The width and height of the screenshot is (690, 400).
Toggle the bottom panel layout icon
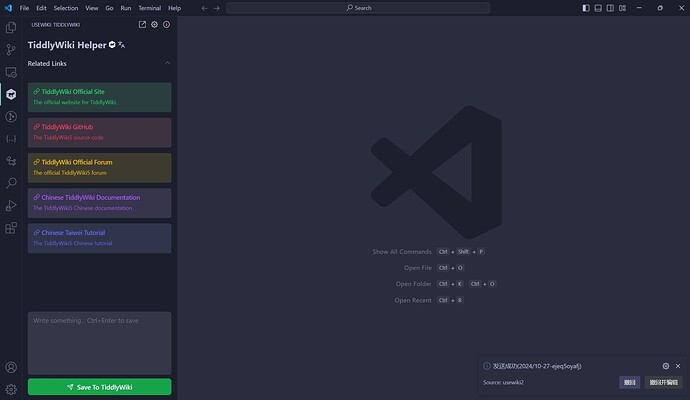tap(598, 8)
